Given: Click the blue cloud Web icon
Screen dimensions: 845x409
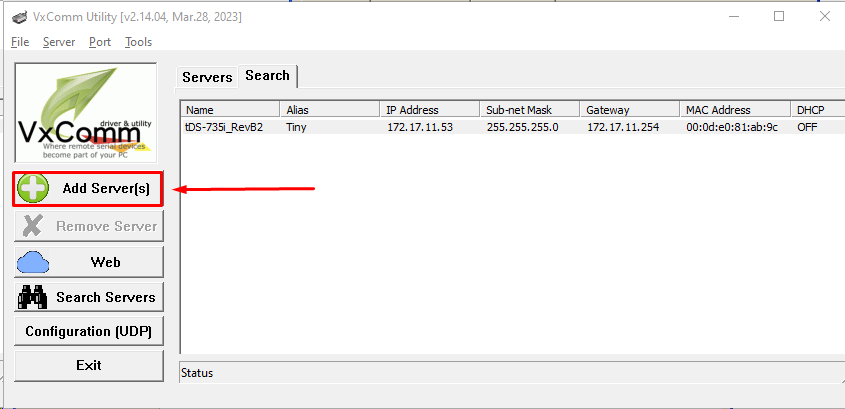Looking at the screenshot, I should click(34, 262).
